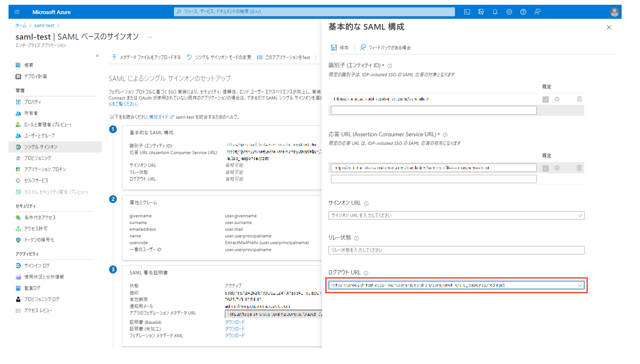The width and height of the screenshot is (640, 364).
Task: Open Azure Cloud Shell from the top bar
Action: click(x=467, y=12)
